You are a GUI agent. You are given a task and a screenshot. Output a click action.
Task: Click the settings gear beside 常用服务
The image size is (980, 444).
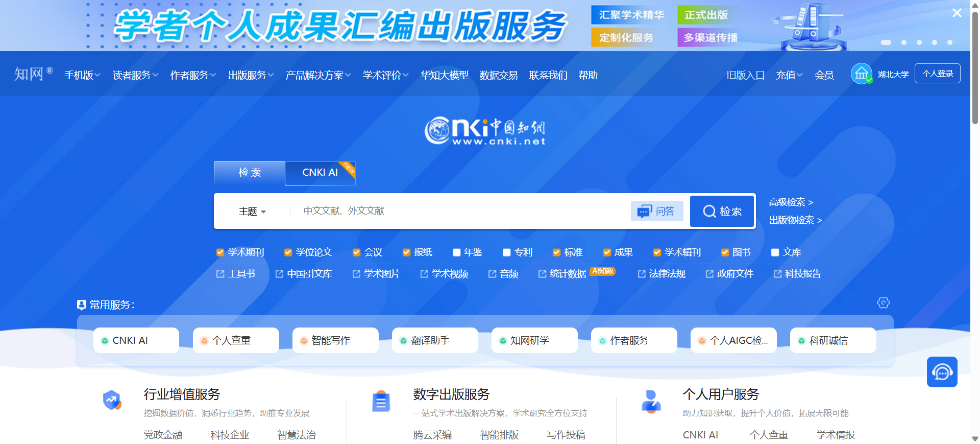point(883,303)
